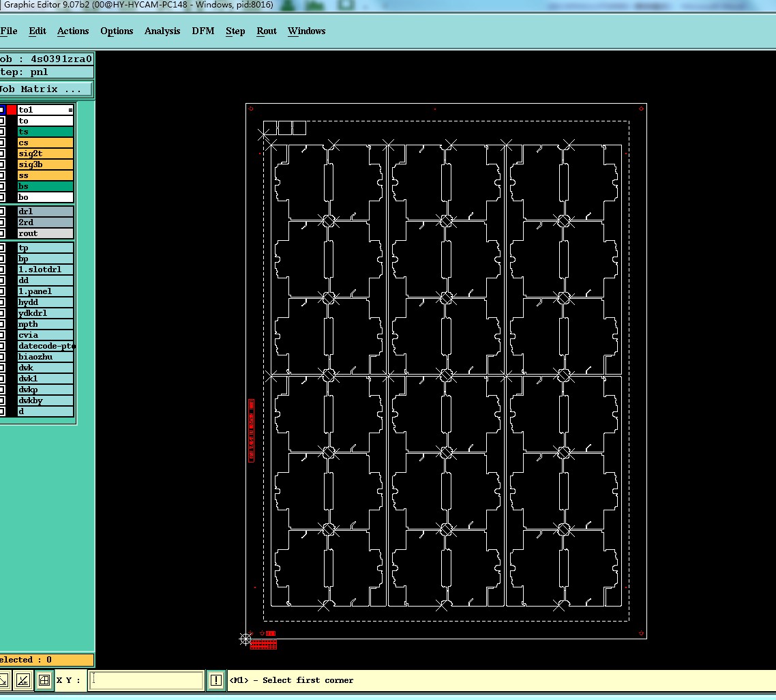Select the dd layer row
Image resolution: width=776 pixels, height=700 pixels.
[x=46, y=280]
